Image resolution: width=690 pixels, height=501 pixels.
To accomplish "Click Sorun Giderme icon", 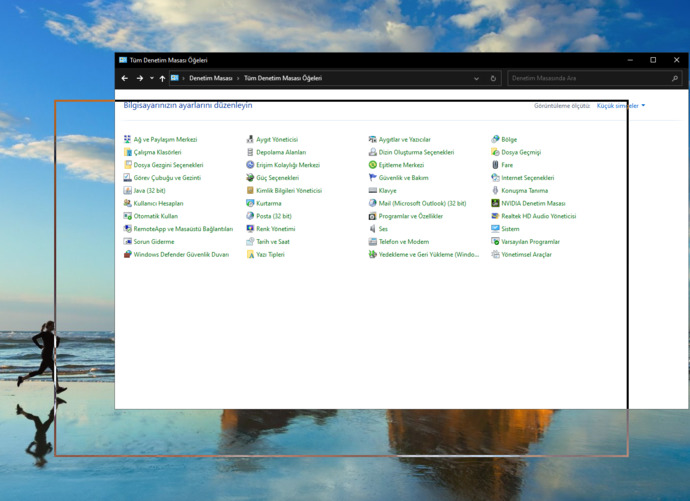I will [x=128, y=241].
